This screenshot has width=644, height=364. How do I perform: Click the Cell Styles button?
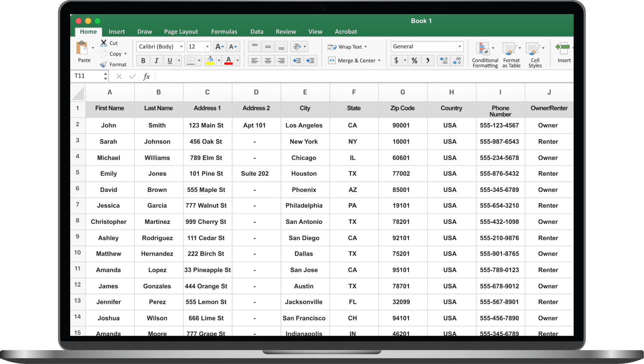pyautogui.click(x=535, y=55)
